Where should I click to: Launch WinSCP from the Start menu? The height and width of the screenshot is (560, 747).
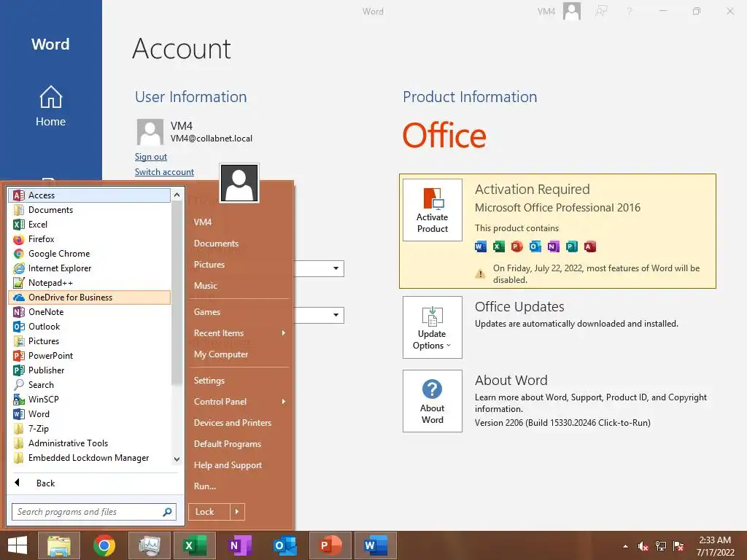tap(89, 400)
